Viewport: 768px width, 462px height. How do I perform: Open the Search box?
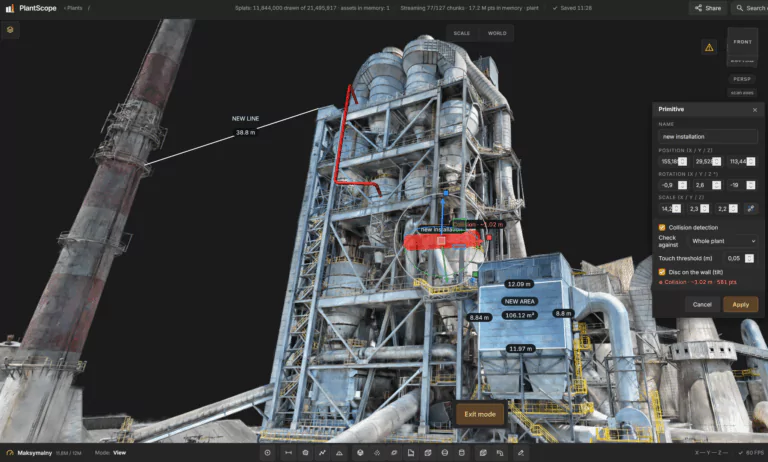[x=749, y=8]
